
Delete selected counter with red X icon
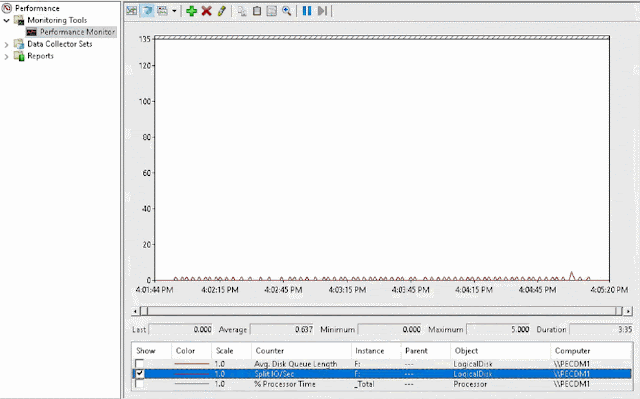(x=207, y=11)
